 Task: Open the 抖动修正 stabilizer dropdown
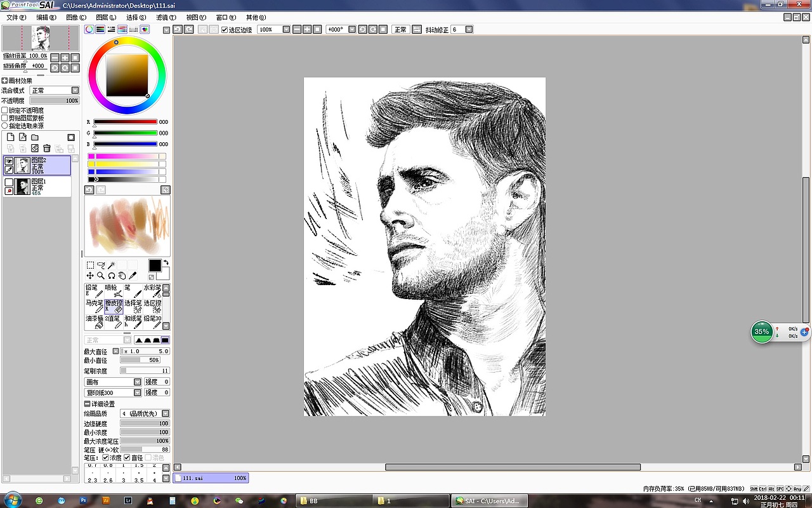[469, 29]
